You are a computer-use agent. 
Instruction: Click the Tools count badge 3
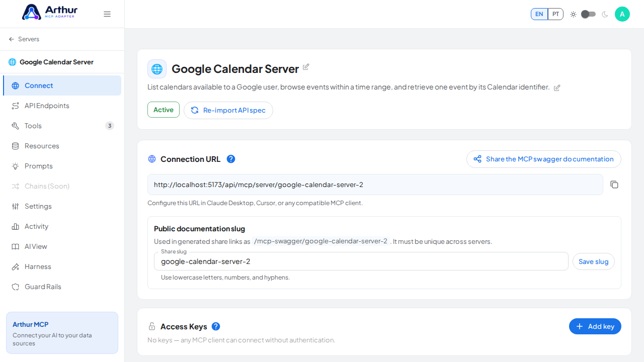pos(110,126)
